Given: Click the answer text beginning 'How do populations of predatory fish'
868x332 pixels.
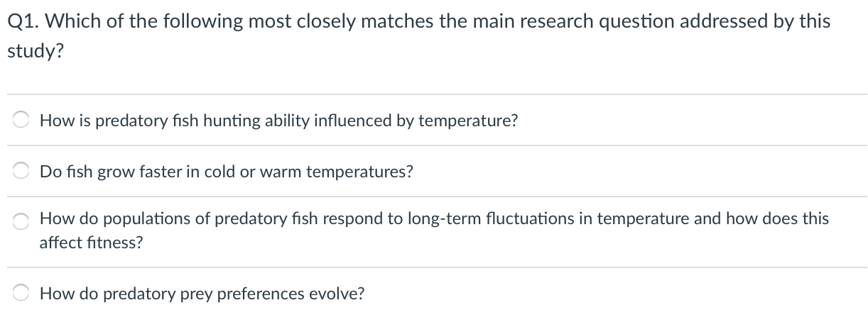Looking at the screenshot, I should click(x=434, y=231).
